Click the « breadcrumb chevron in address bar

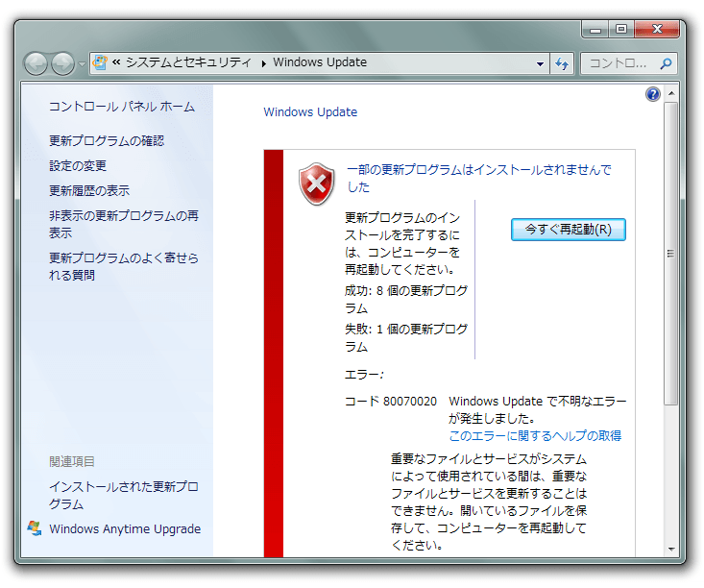[x=116, y=62]
